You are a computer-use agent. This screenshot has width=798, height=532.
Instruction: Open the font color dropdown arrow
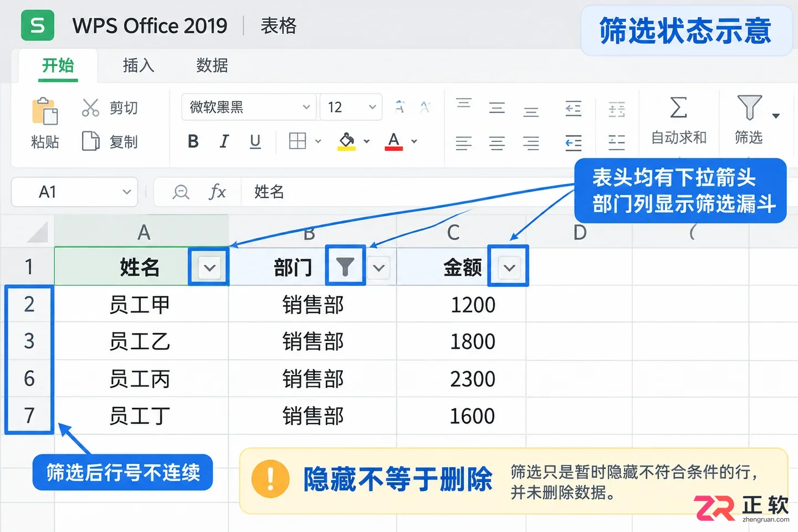[414, 141]
